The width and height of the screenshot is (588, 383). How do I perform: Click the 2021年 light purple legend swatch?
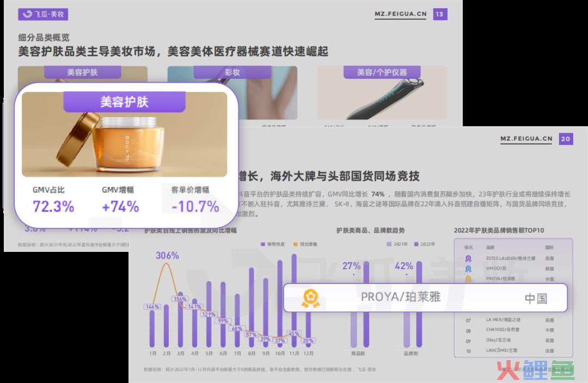click(x=389, y=244)
